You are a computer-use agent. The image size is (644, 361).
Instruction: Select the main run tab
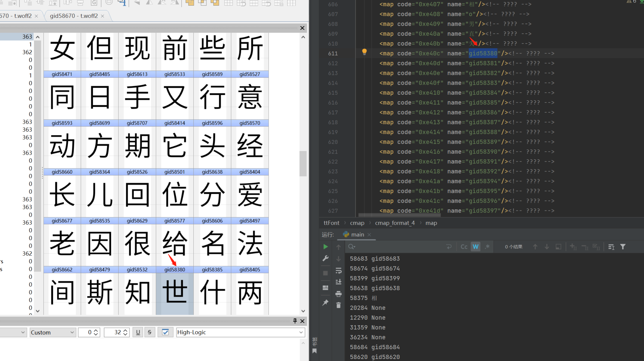tap(357, 235)
